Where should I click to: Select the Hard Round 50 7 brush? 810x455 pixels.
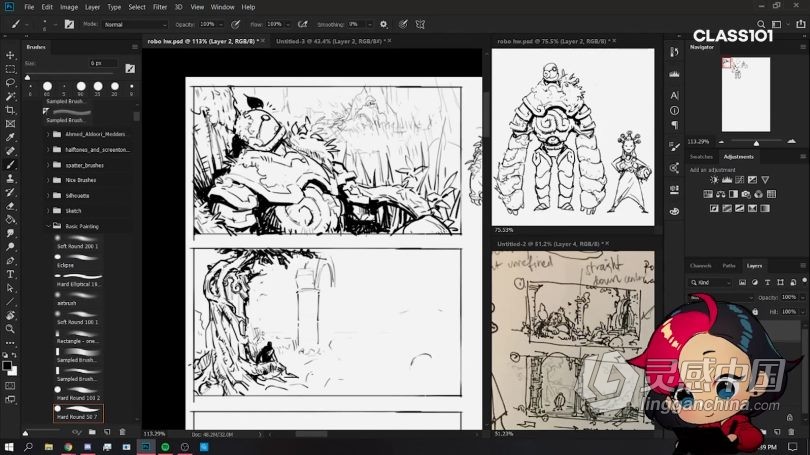78,413
